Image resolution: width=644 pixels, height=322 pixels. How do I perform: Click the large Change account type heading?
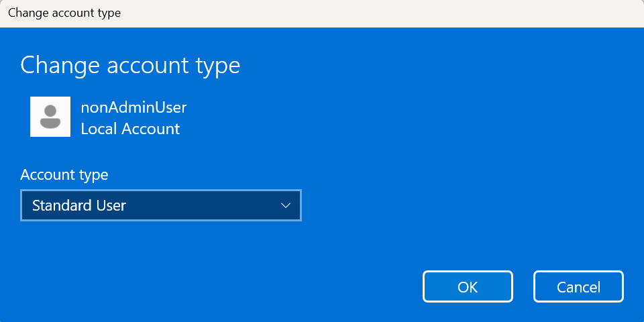(x=130, y=65)
